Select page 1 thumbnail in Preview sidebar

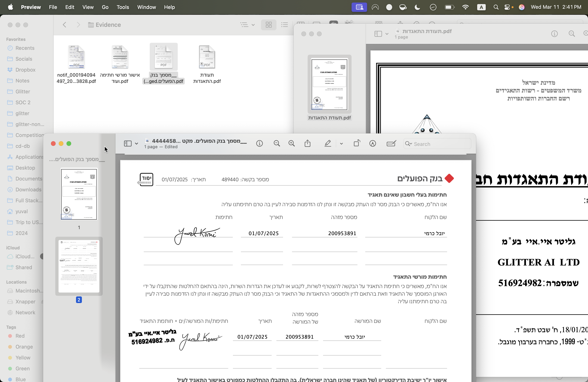click(79, 194)
